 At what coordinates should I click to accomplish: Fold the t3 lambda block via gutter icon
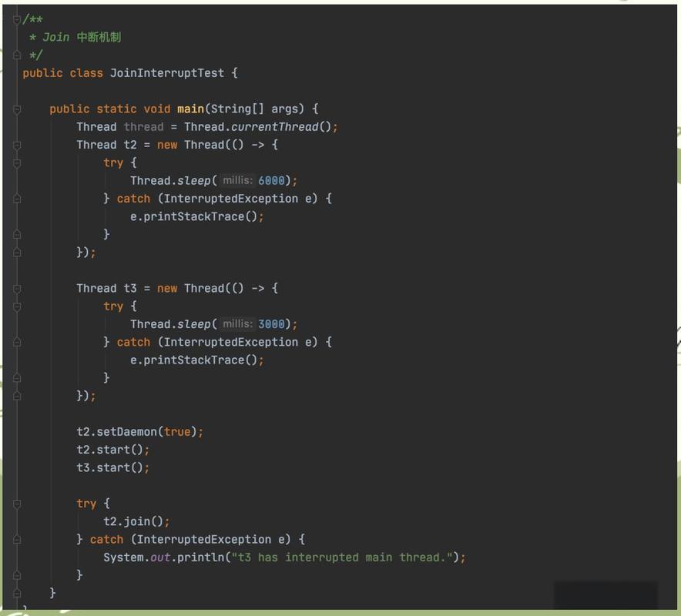pos(17,288)
